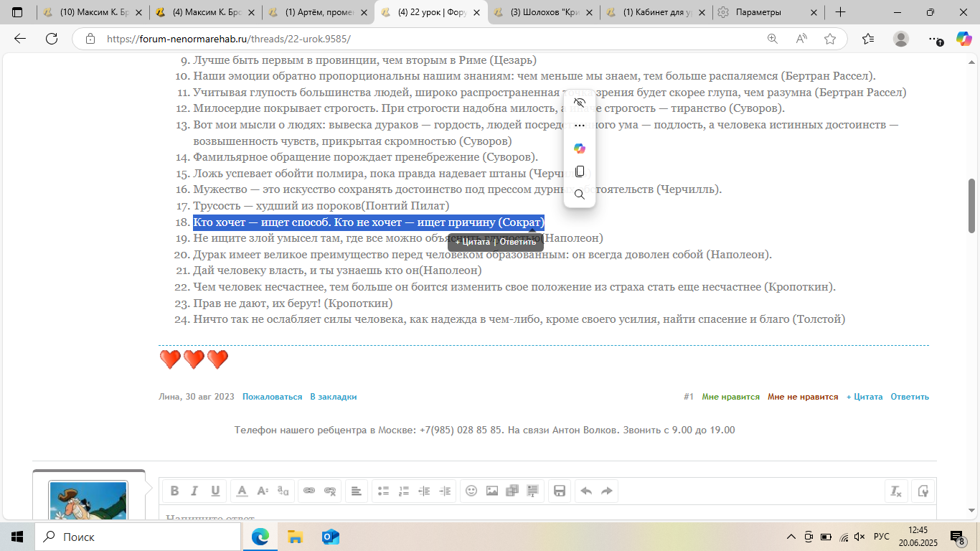Insert a smiley from the emoji icon
The height and width of the screenshot is (551, 980).
click(x=471, y=491)
